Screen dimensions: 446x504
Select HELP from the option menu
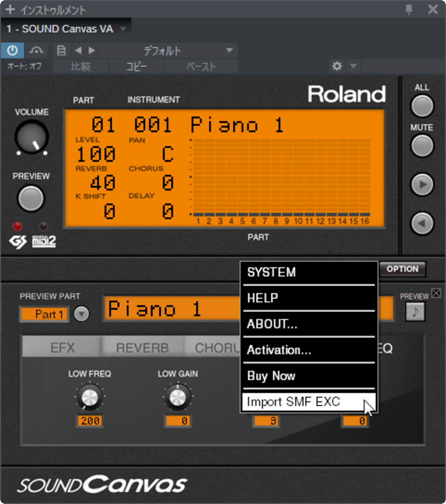pyautogui.click(x=309, y=298)
